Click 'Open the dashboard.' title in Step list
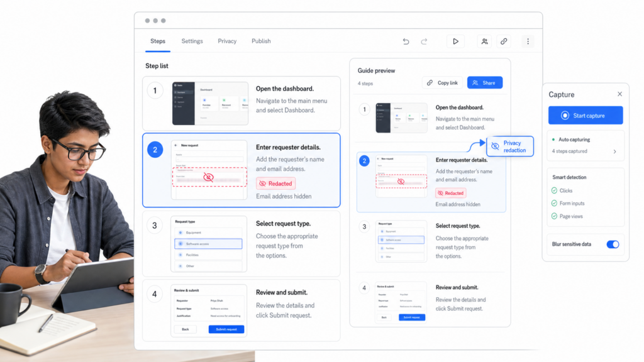The width and height of the screenshot is (644, 362). pyautogui.click(x=285, y=89)
